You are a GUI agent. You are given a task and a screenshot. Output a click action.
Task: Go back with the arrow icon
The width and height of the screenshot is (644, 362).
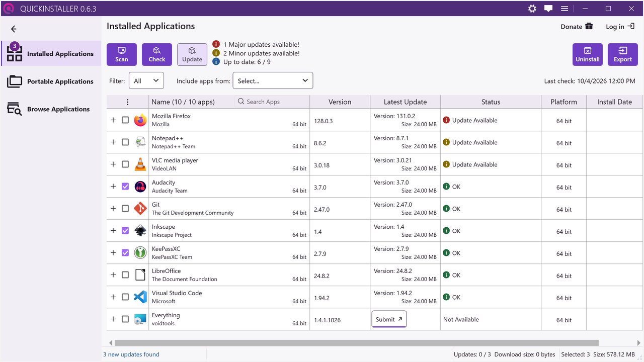[x=14, y=29]
